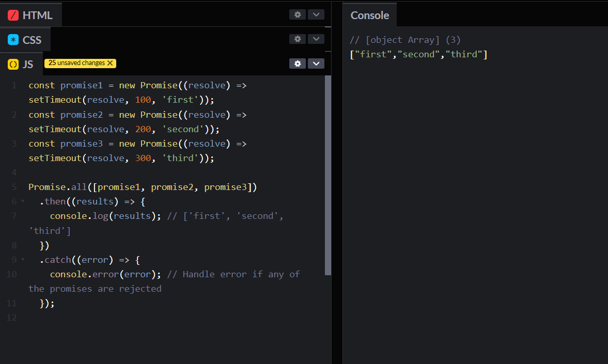The width and height of the screenshot is (608, 364).
Task: Open the HTML panel settings gear
Action: [x=298, y=14]
